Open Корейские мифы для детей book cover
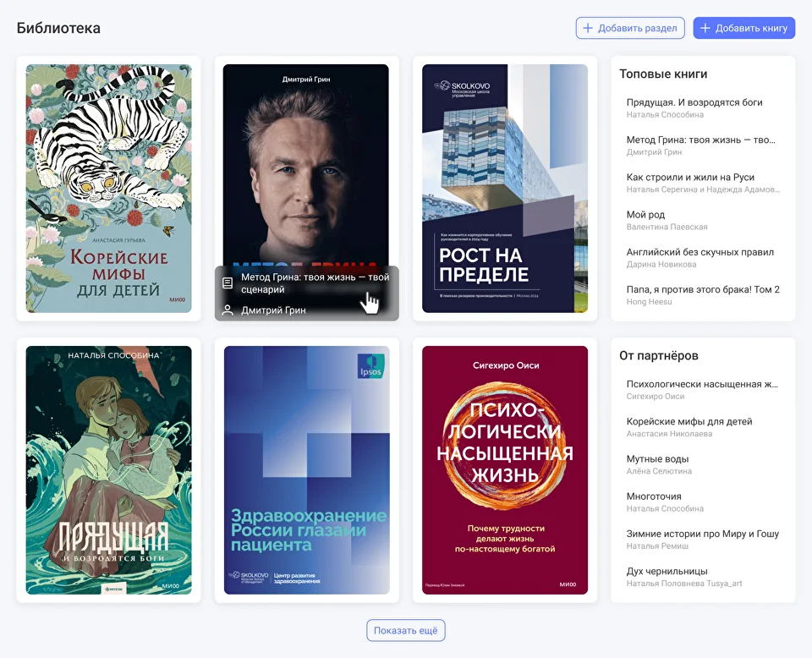 [108, 189]
